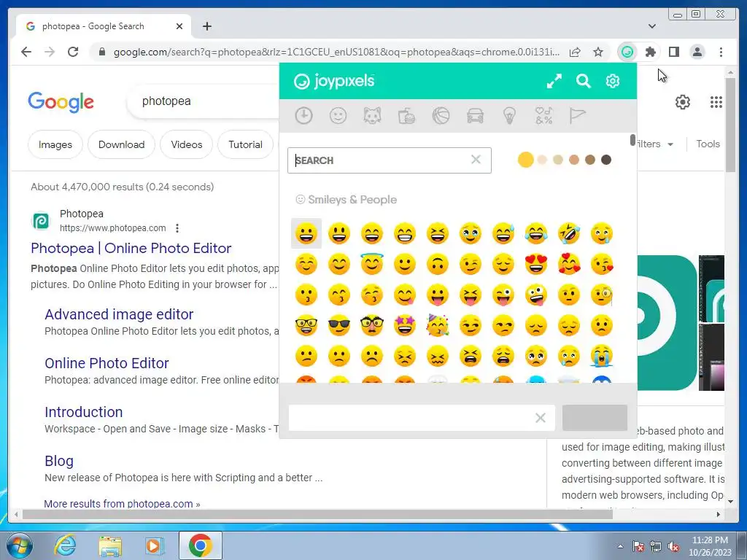The image size is (747, 560).
Task: Pick the loudly crying face emoji
Action: [x=602, y=356]
